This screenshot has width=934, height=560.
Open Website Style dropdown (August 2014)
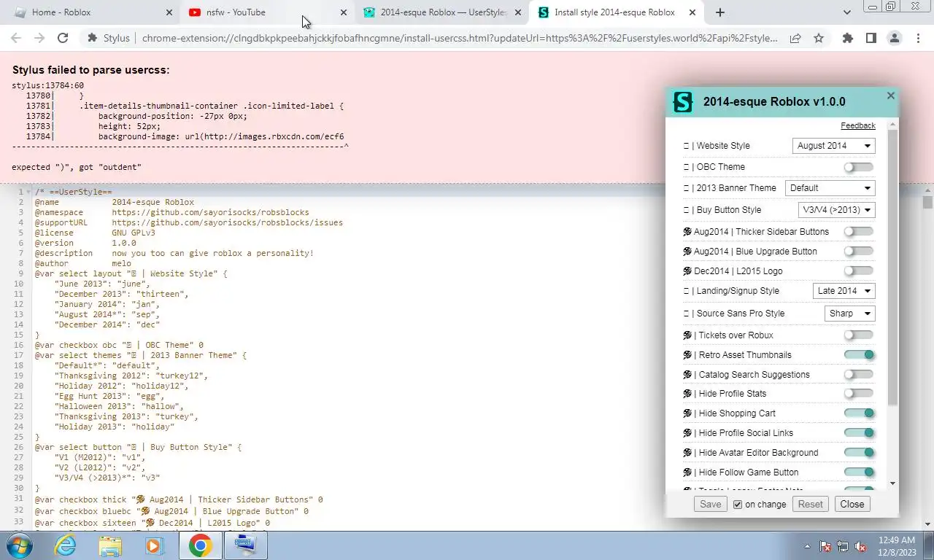coord(833,145)
